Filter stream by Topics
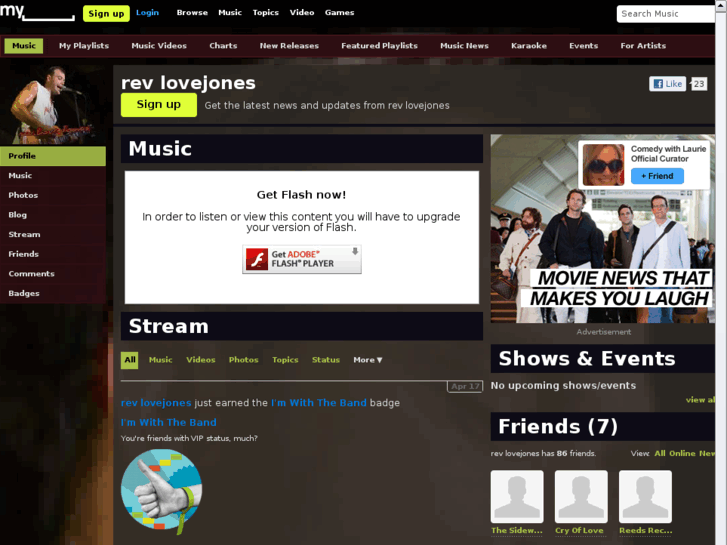The image size is (727, 545). pos(285,360)
